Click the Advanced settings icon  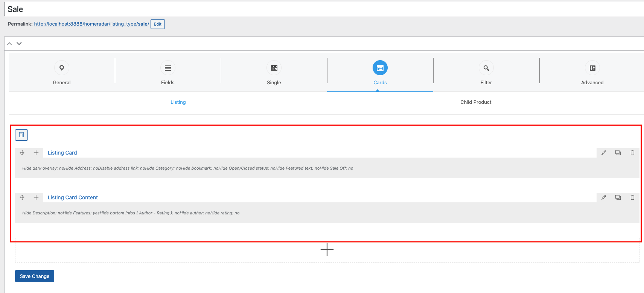(592, 68)
